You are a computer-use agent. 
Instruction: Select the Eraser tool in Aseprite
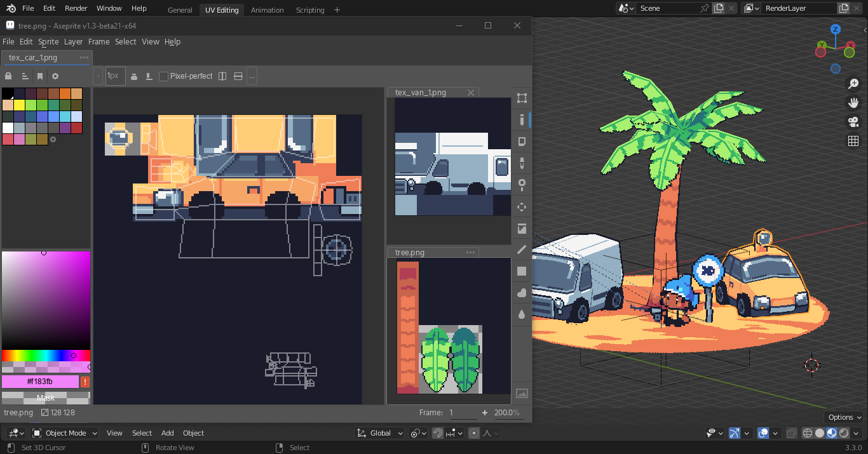pyautogui.click(x=522, y=142)
